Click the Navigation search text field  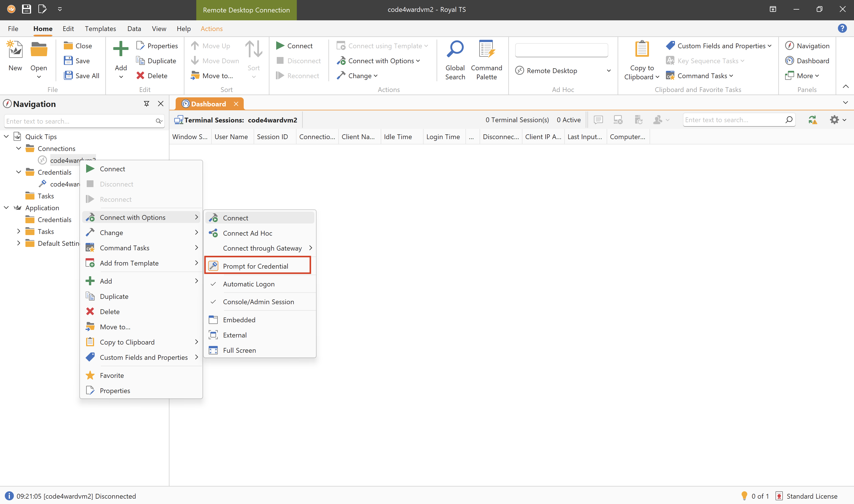point(78,121)
